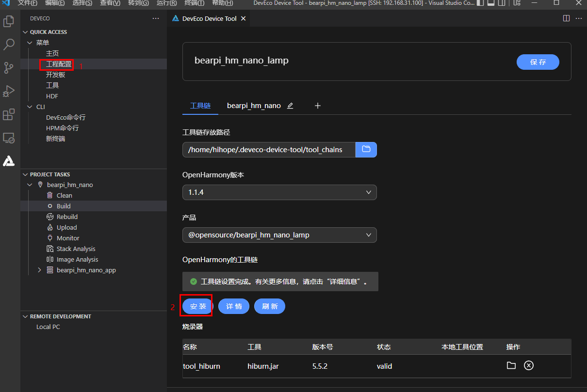Open the 帮助 menu
The height and width of the screenshot is (392, 587).
222,3
